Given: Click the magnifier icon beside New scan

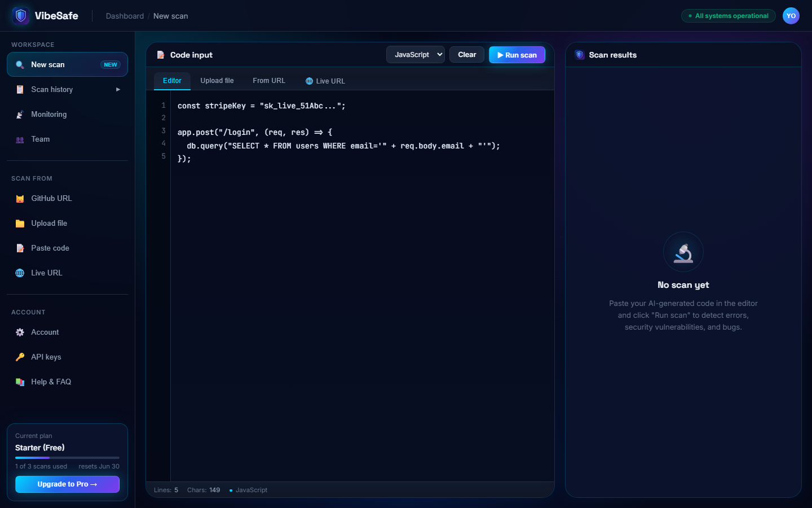Looking at the screenshot, I should click(x=20, y=65).
